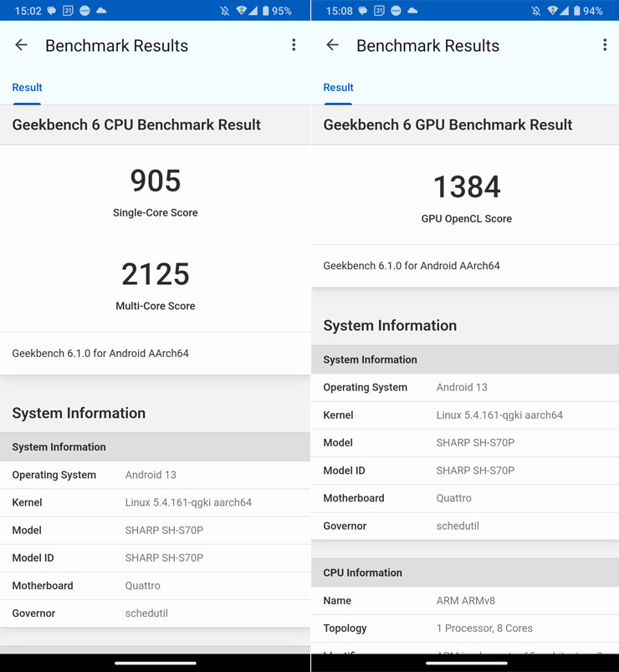Tap Governor schedutil value on left screen
The height and width of the screenshot is (672, 619).
coord(146,613)
